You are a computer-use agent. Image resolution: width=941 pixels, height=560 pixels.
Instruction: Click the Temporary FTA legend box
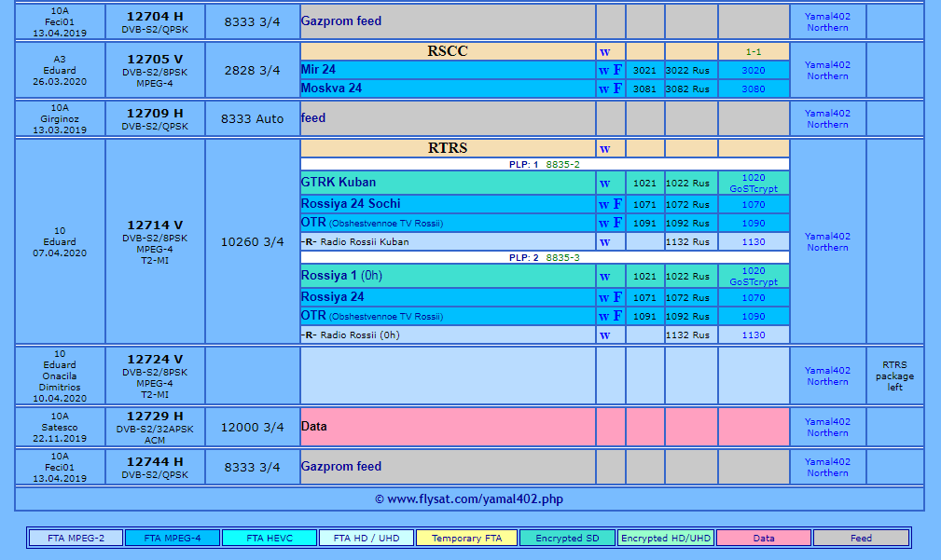[467, 538]
